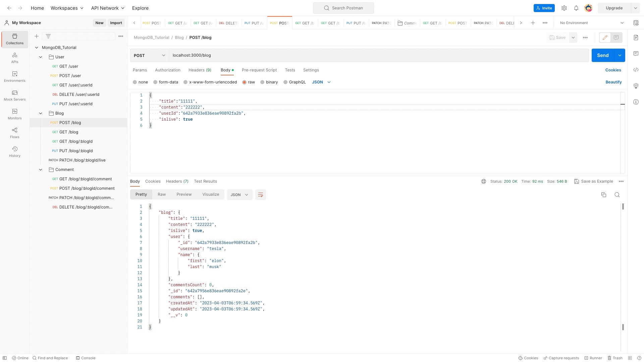Open the Pre-request Script tab
The image size is (644, 362).
[x=259, y=70]
